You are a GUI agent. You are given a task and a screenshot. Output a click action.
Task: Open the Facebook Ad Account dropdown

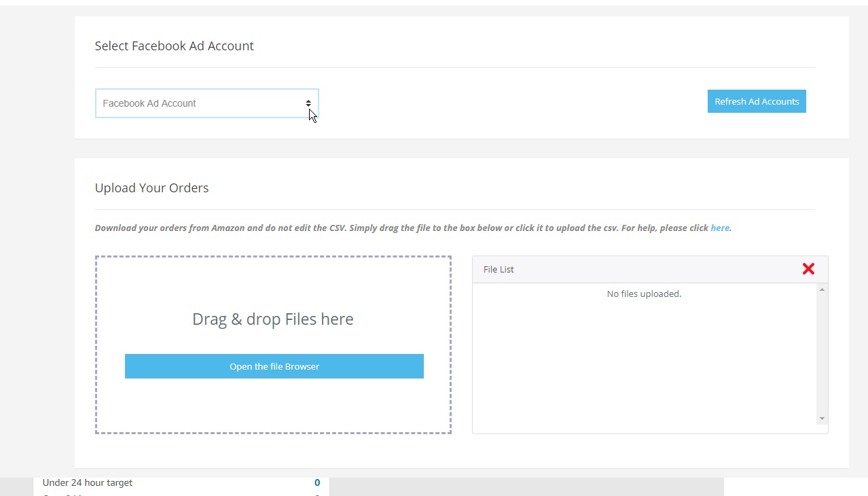click(x=206, y=103)
